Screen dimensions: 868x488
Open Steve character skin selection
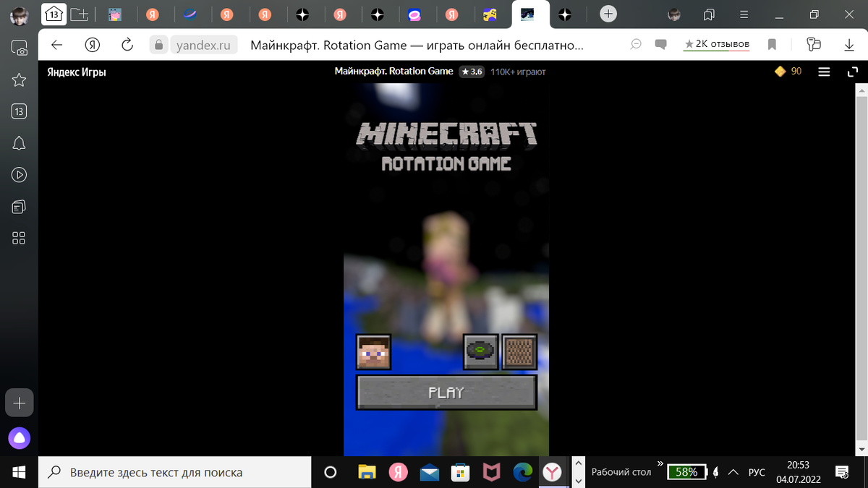pos(373,352)
